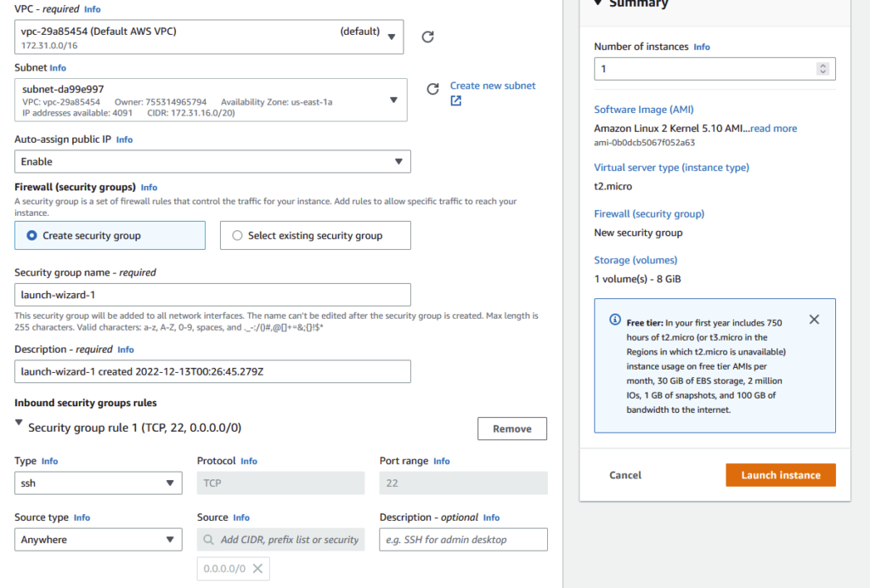Click the external link icon under Create new subnet
The width and height of the screenshot is (870, 588).
click(x=456, y=101)
